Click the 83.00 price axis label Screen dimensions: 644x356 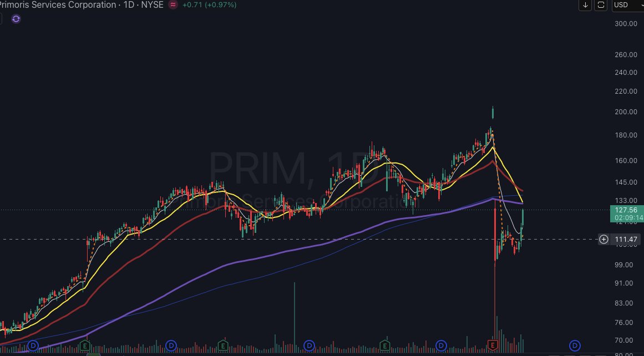623,303
